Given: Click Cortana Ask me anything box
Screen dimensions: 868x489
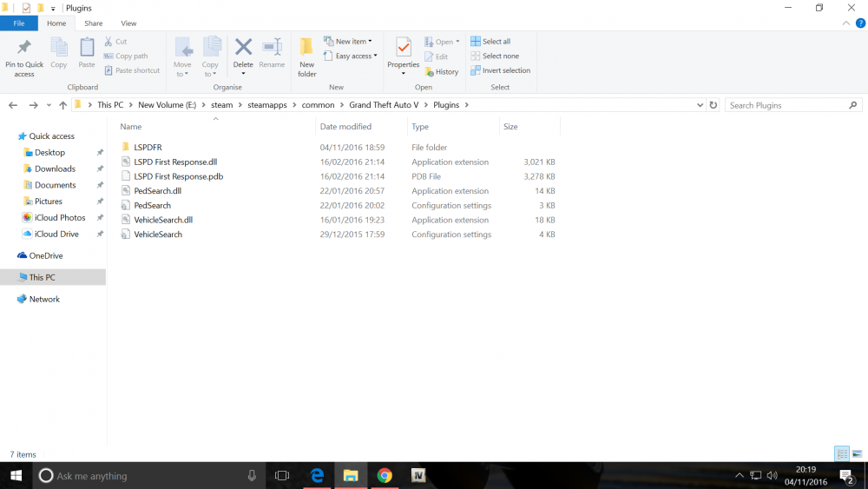Looking at the screenshot, I should coord(149,476).
